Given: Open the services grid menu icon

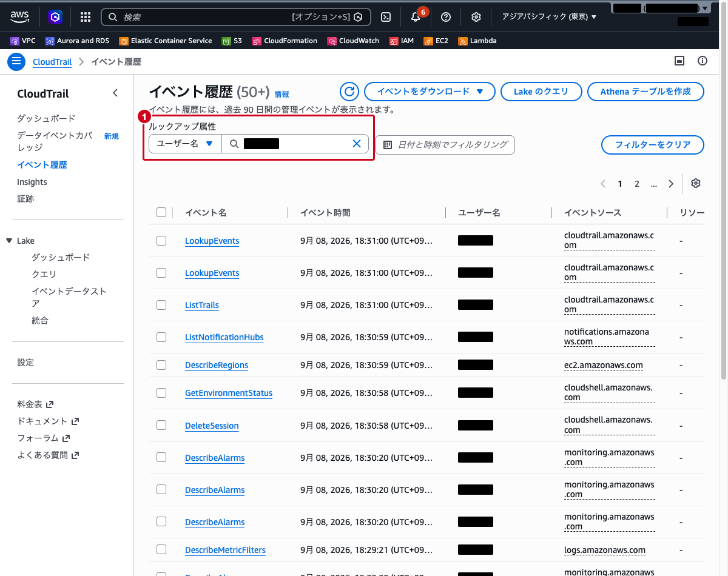Looking at the screenshot, I should click(x=86, y=17).
